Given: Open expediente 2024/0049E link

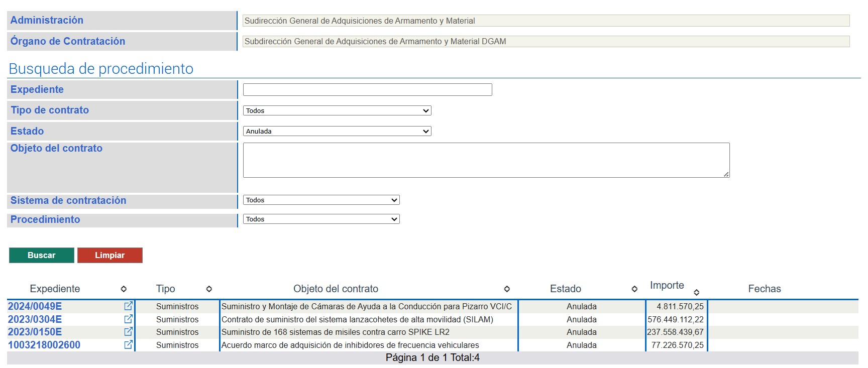Looking at the screenshot, I should click(x=35, y=306).
